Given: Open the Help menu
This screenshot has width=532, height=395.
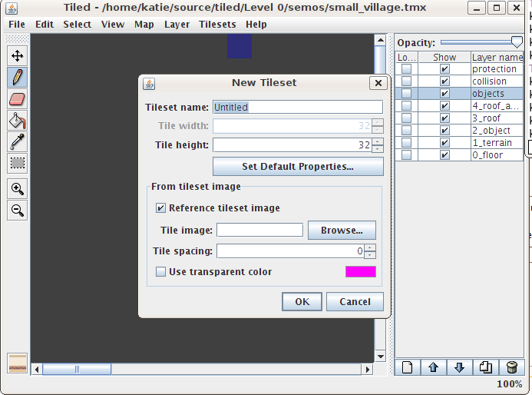Looking at the screenshot, I should pyautogui.click(x=256, y=25).
